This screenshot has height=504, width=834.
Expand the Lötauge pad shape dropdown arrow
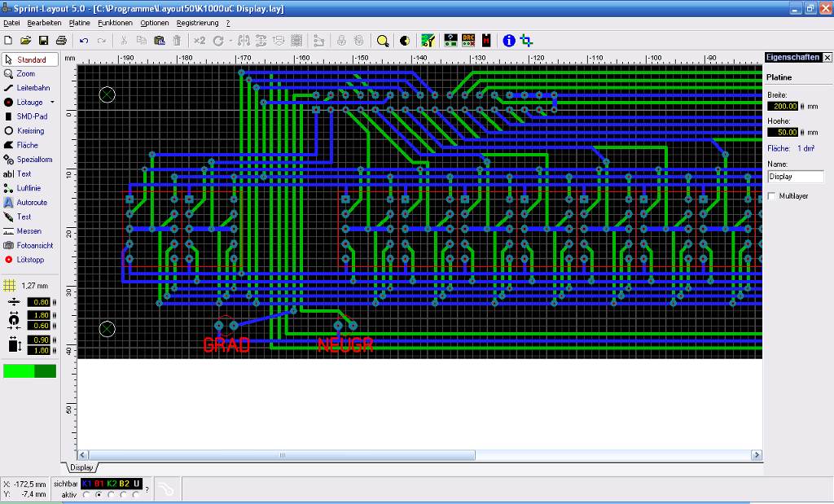pos(52,103)
